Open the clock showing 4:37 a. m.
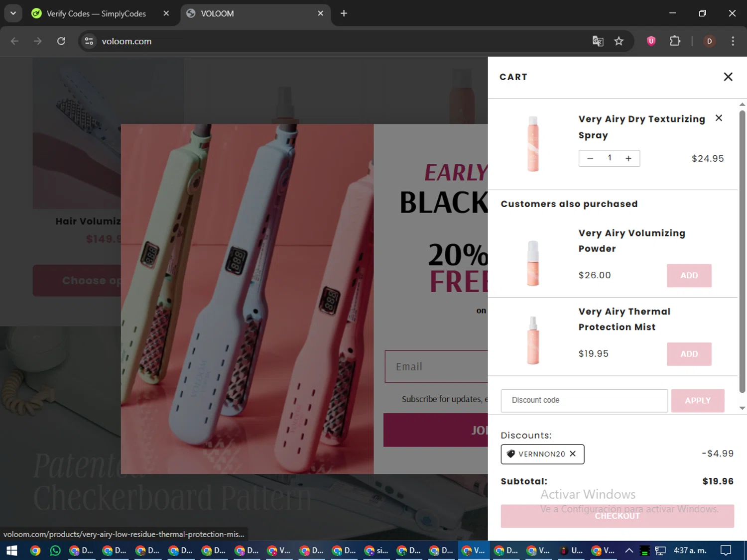 [x=690, y=551]
